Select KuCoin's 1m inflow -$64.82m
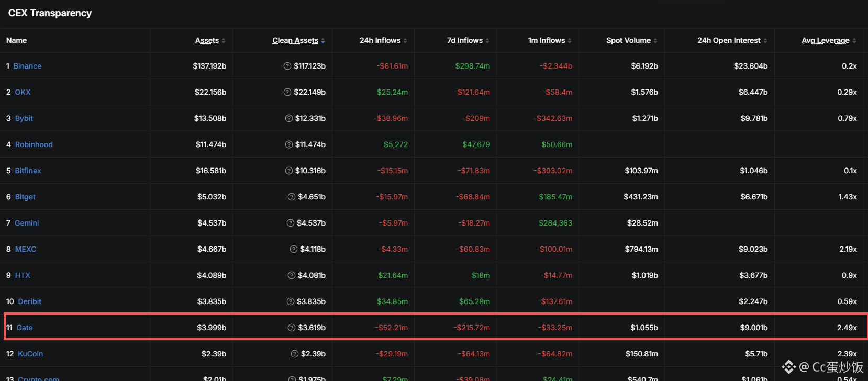Viewport: 868px width, 381px height. (x=555, y=354)
